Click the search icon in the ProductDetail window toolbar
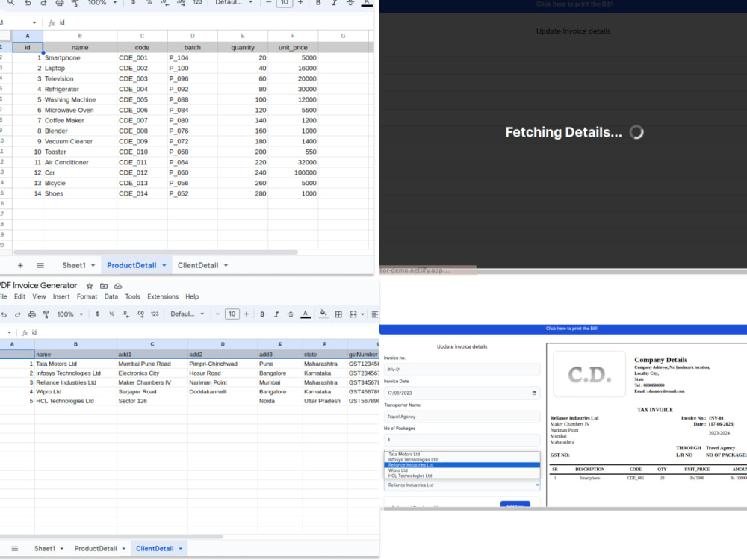Screen dimensions: 747x560 [x=10, y=3]
